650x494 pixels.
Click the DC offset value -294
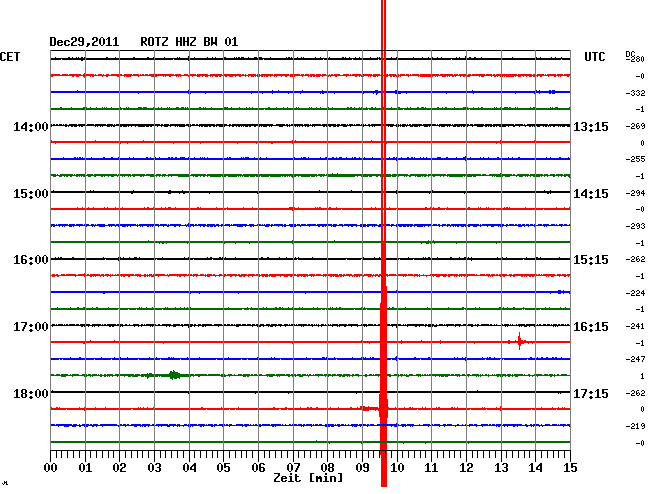[x=635, y=193]
